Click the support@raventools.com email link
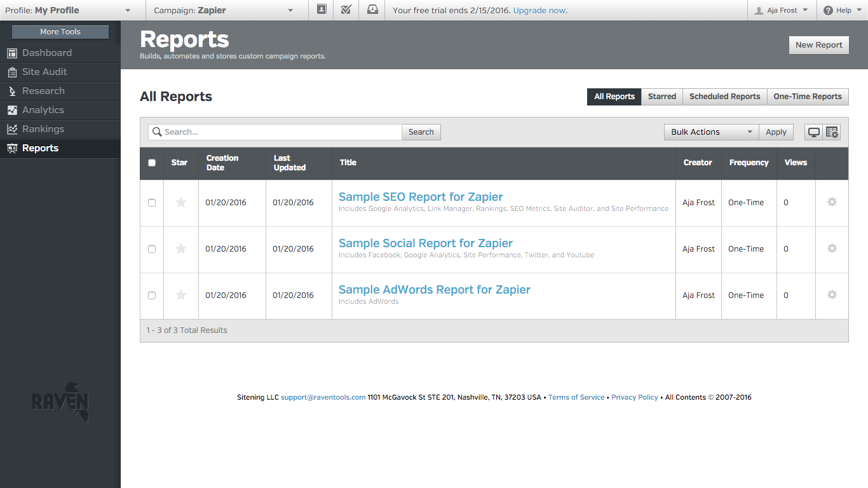Screen dimensions: 868x488 coord(323,397)
